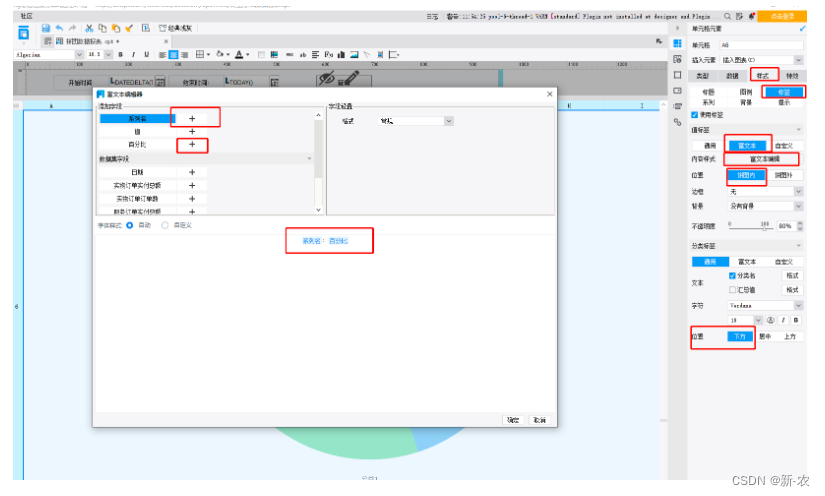Click the insert image icon in toolbar

[354, 54]
